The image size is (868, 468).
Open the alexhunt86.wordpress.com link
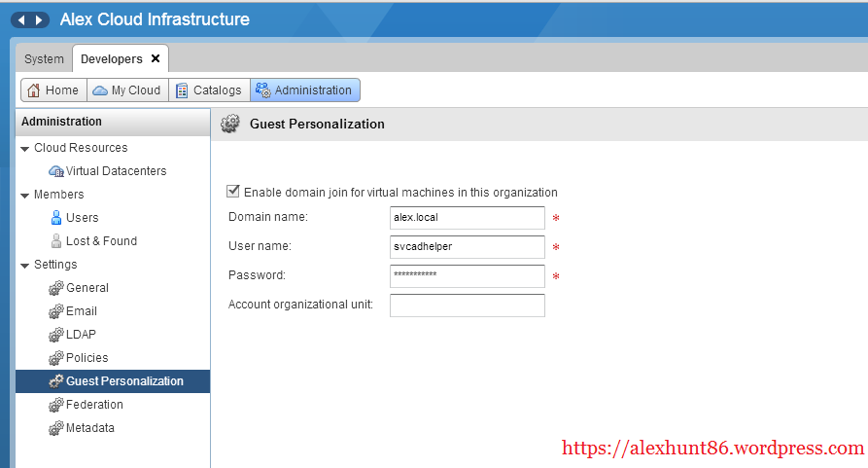coord(712,449)
